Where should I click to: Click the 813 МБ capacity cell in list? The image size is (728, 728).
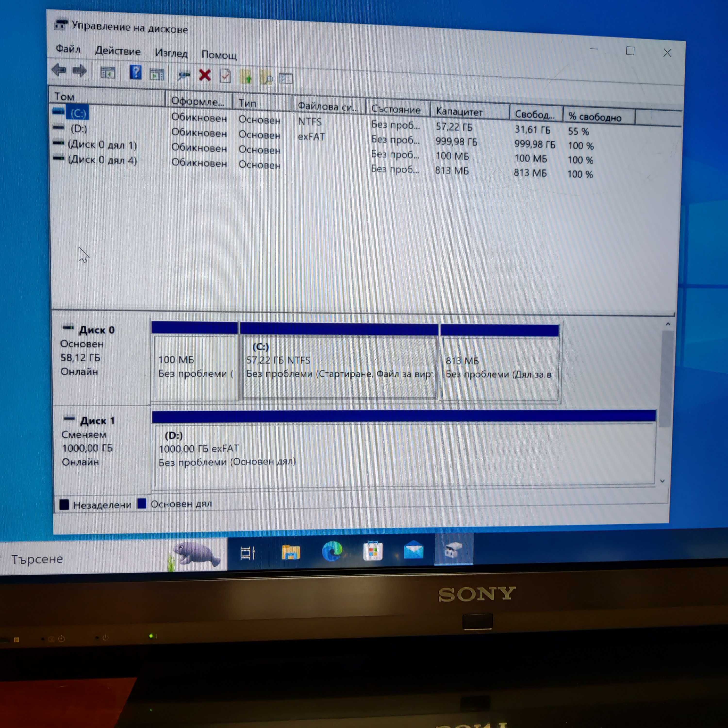click(x=452, y=171)
